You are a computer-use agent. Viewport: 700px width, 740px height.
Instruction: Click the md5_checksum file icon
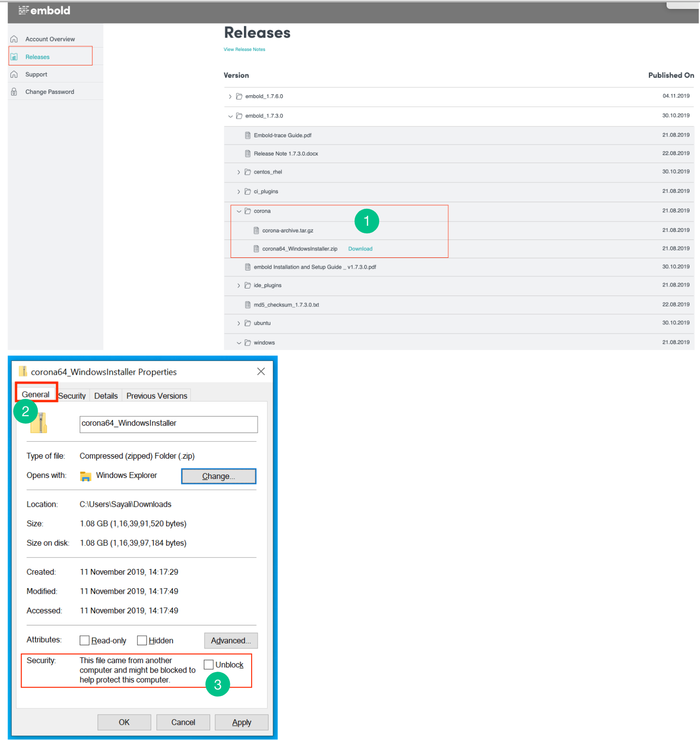pos(248,305)
